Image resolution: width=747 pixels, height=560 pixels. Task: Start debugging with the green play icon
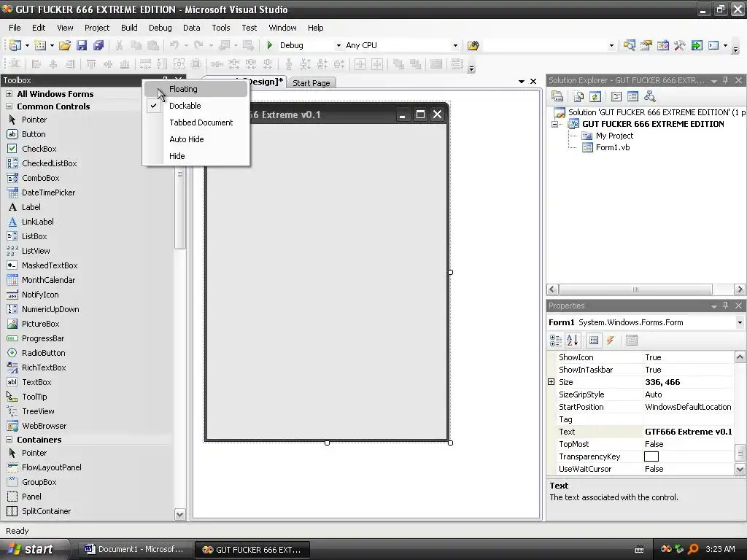(x=270, y=45)
